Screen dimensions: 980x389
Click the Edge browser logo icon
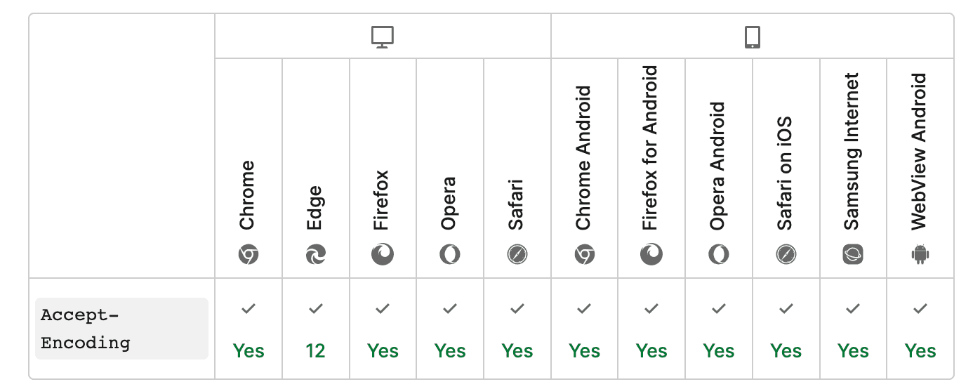point(316,254)
